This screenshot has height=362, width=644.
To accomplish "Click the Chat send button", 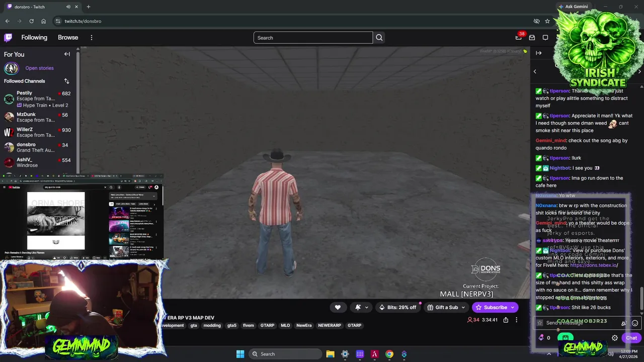I will coord(631,338).
